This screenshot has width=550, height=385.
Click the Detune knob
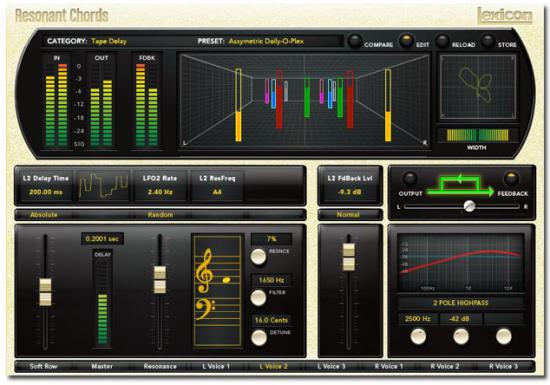coord(259,338)
